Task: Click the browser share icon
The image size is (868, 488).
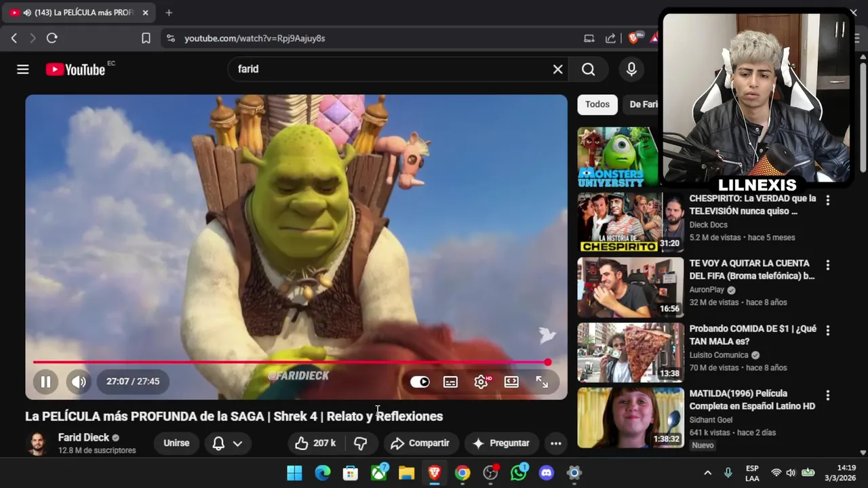Action: point(611,39)
